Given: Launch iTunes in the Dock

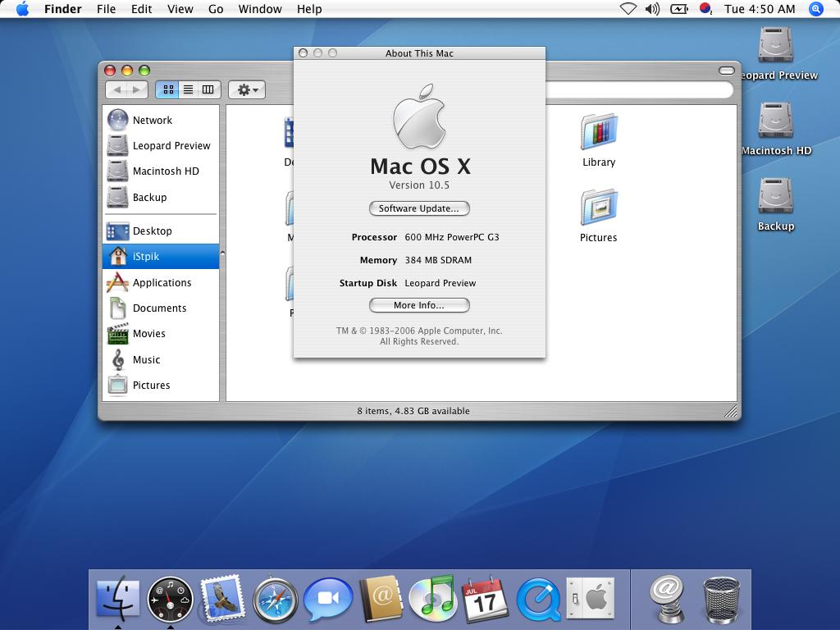Looking at the screenshot, I should point(432,598).
